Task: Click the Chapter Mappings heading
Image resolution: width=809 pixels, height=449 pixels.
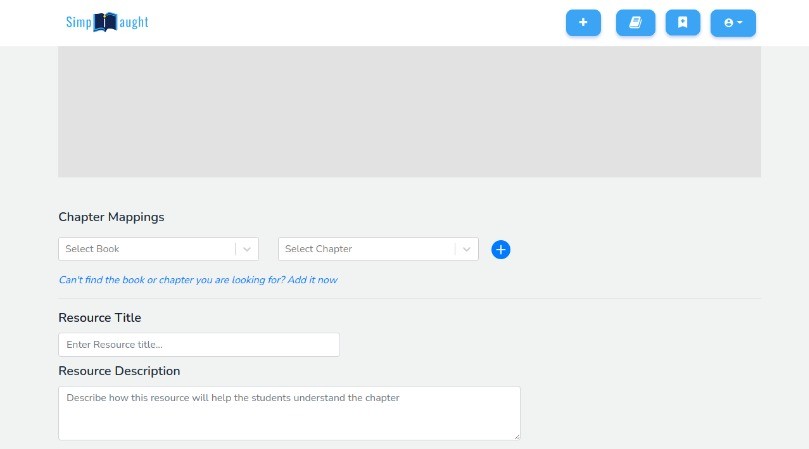Action: (x=111, y=217)
